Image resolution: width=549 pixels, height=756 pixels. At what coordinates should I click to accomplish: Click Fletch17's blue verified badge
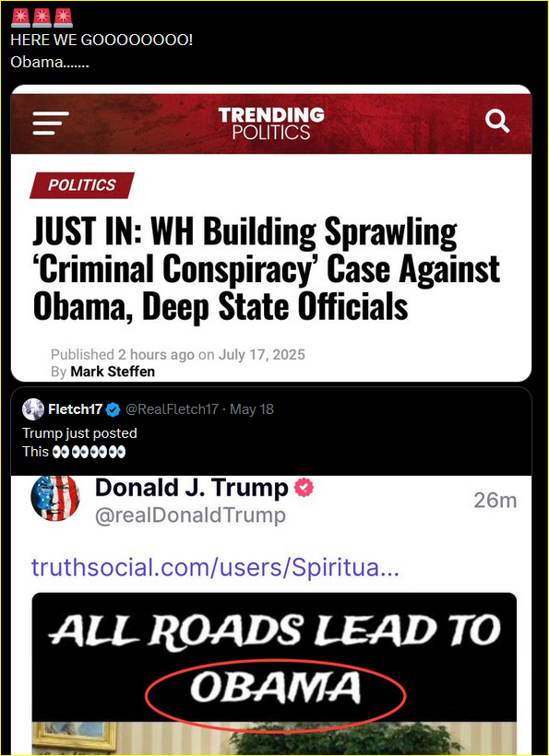(113, 410)
